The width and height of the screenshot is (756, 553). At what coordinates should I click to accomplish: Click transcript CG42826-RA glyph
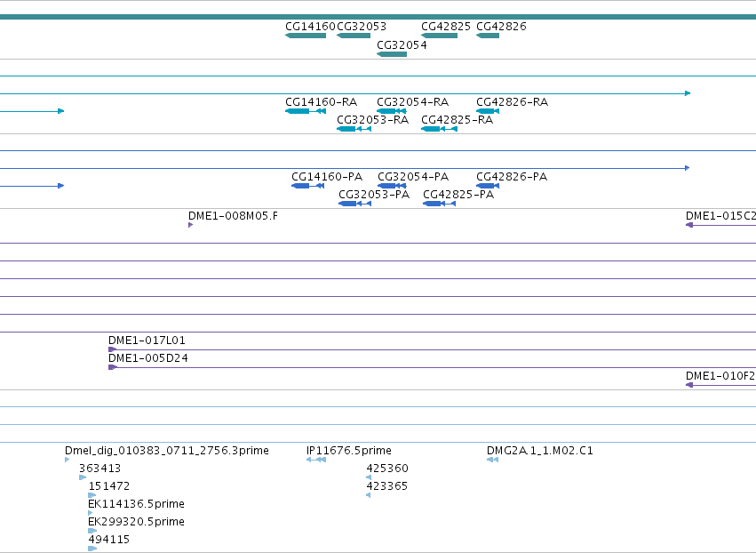[488, 111]
